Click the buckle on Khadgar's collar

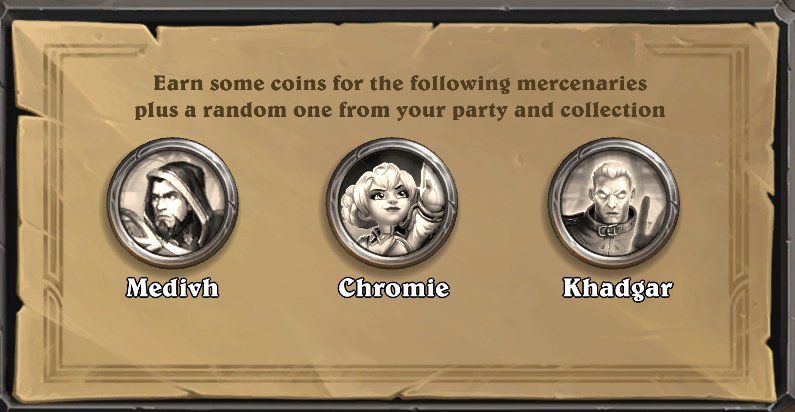pos(610,231)
